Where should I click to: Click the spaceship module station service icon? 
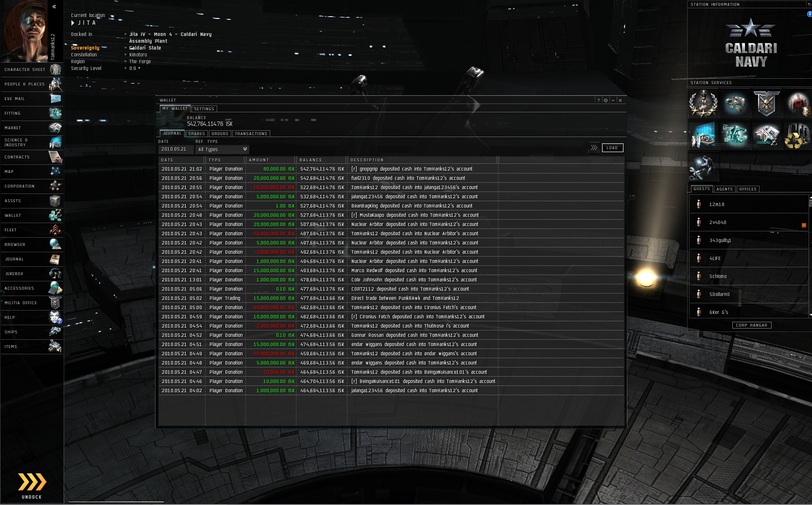pos(735,104)
